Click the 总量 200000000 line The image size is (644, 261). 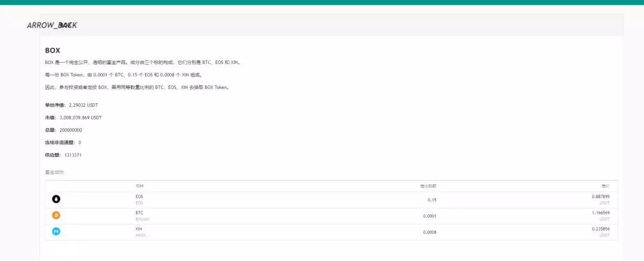click(64, 130)
